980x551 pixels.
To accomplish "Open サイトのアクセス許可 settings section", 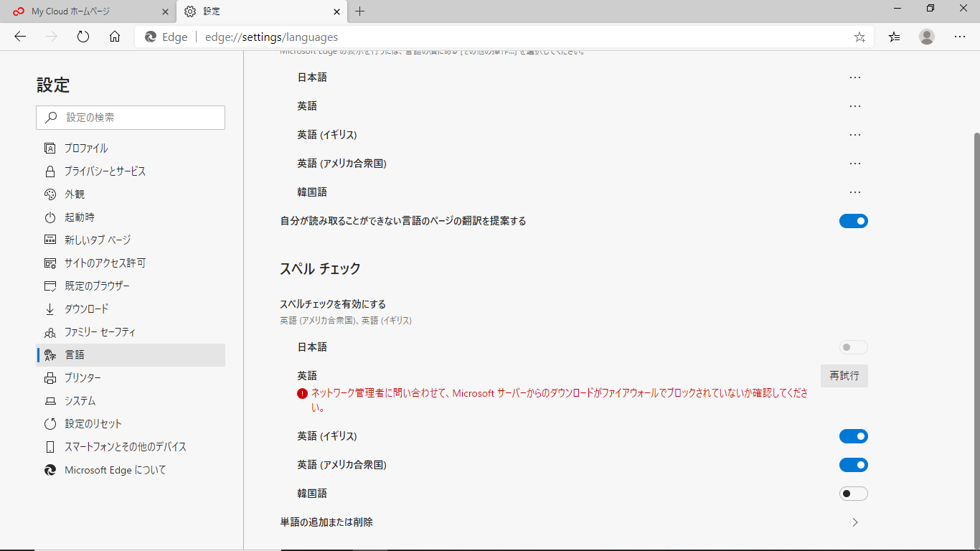I will tap(131, 263).
